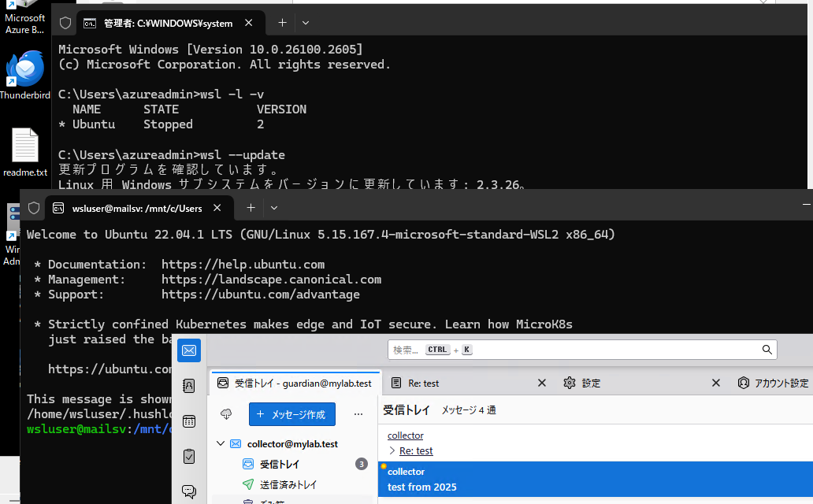The height and width of the screenshot is (504, 813).
Task: Close the Re: test tab
Action: point(542,383)
